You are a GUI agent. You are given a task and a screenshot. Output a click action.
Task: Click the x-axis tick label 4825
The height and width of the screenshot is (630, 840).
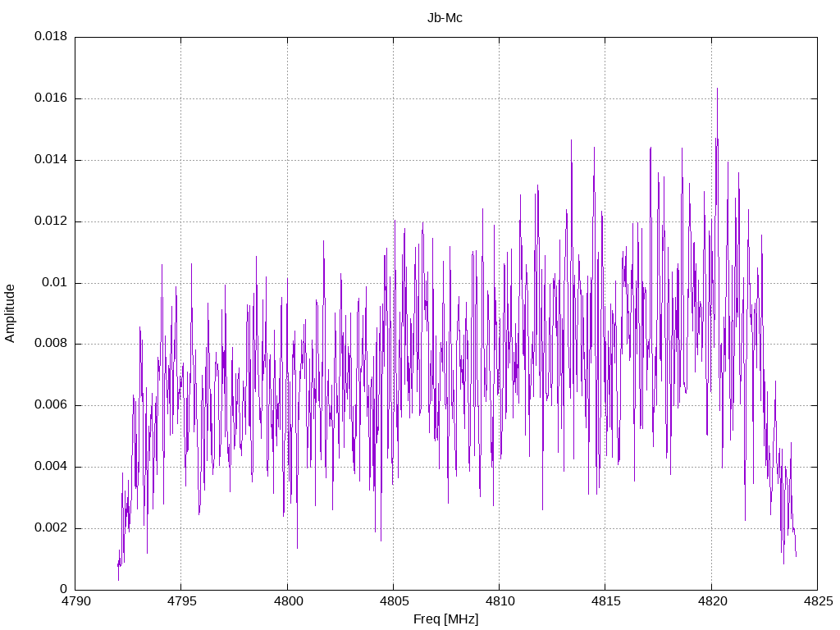[x=818, y=601]
